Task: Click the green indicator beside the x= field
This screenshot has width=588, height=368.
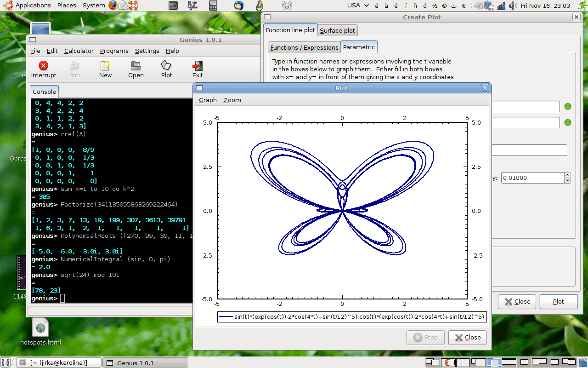Action: [568, 106]
